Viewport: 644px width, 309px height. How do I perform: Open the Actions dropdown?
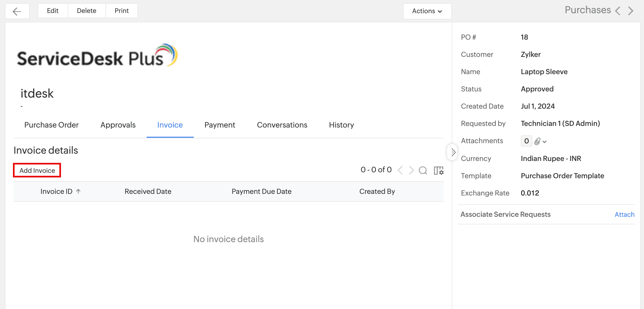coord(427,11)
